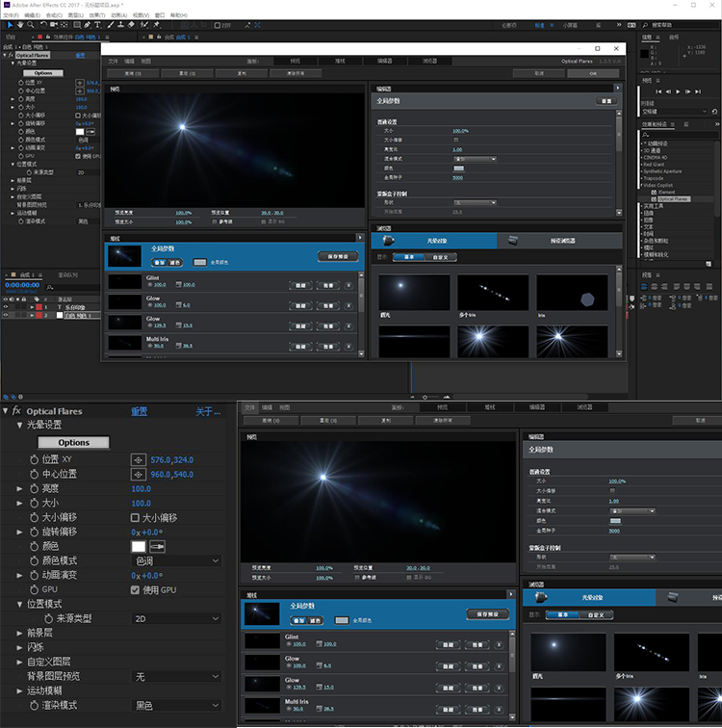This screenshot has width=722, height=728.
Task: Click the stopwatch icon for 动画演变
Action: tap(34, 575)
